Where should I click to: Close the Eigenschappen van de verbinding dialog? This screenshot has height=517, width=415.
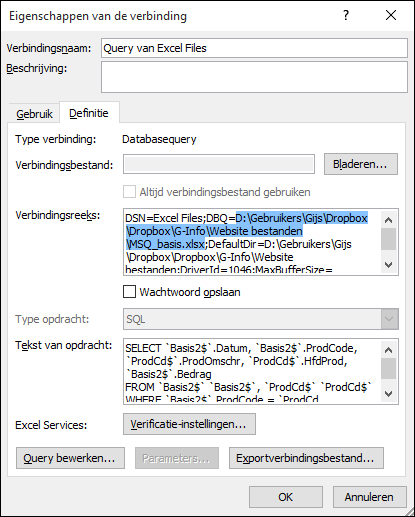(x=391, y=15)
